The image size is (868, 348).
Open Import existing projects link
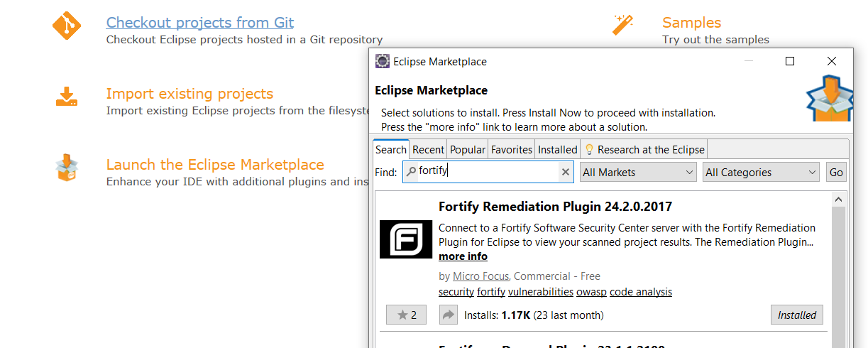(189, 94)
